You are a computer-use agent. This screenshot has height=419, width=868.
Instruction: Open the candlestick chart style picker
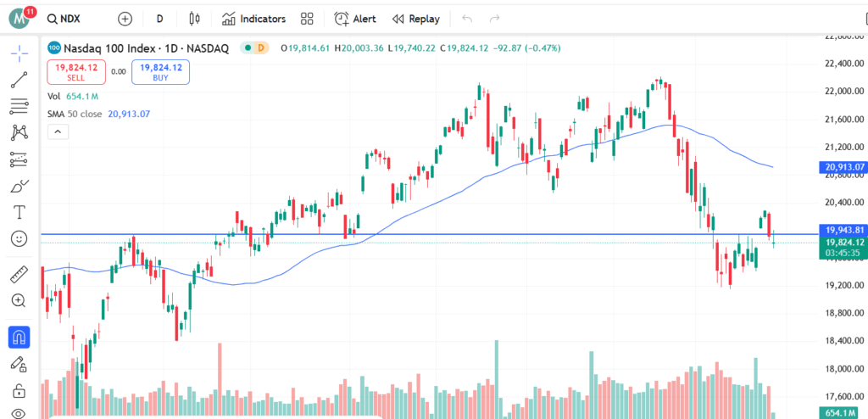pos(194,19)
